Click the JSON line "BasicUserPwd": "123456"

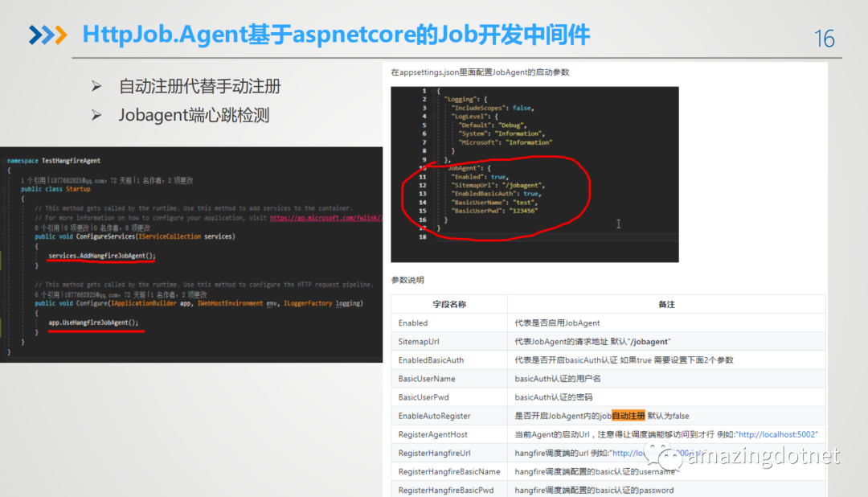494,211
